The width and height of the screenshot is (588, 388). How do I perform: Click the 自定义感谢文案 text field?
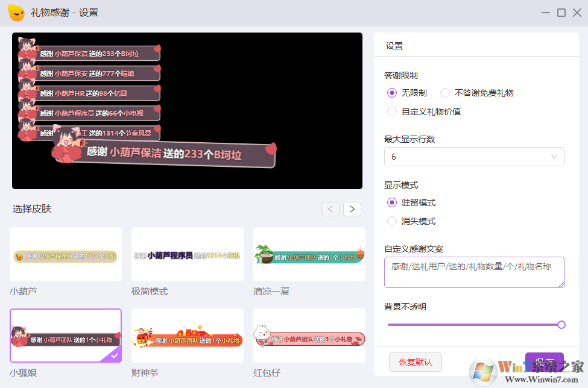click(x=474, y=272)
